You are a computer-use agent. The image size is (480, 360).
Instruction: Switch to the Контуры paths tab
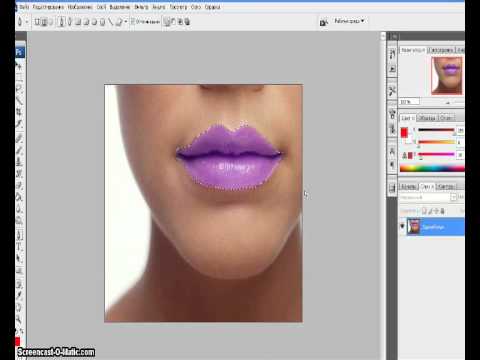446,187
